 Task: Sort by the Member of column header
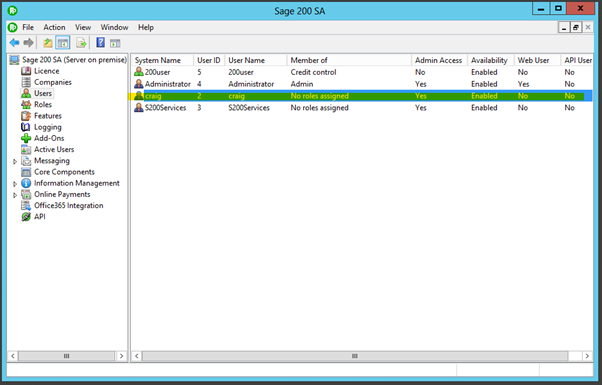coord(349,60)
